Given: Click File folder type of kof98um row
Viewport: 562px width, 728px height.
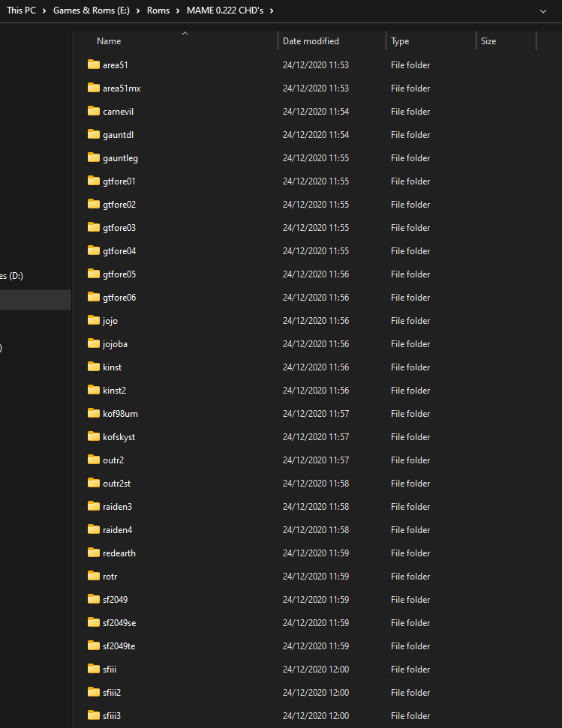Looking at the screenshot, I should (410, 414).
